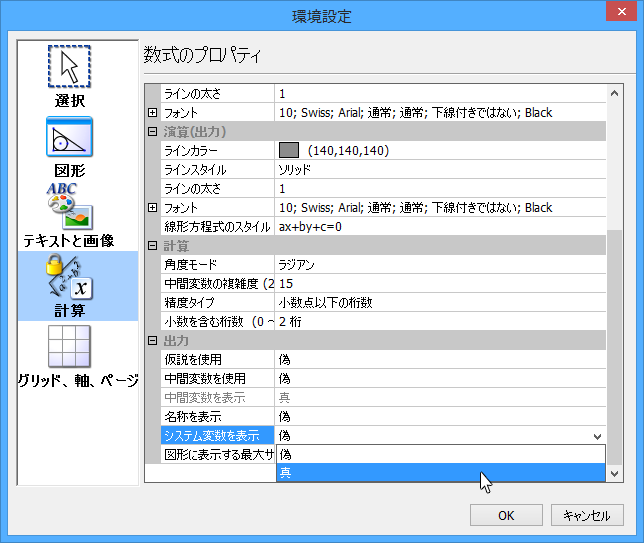
Task: Toggle the 中間変数を使用 value field
Action: point(440,378)
